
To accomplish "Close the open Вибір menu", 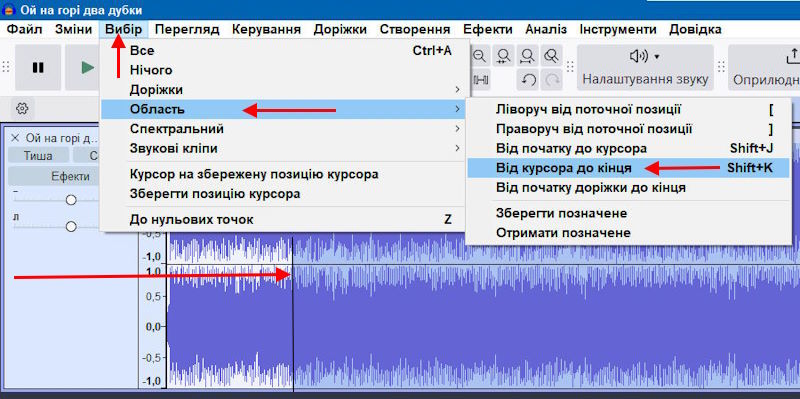I will coord(124,29).
